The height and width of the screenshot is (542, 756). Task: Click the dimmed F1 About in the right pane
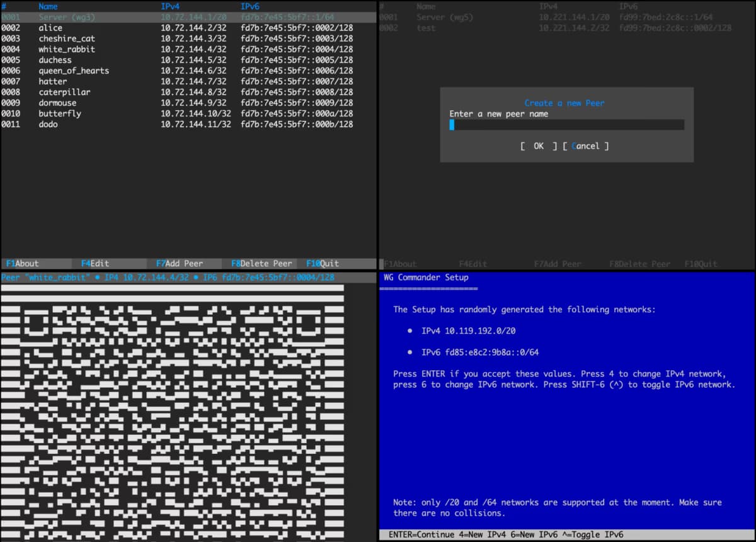coord(400,264)
